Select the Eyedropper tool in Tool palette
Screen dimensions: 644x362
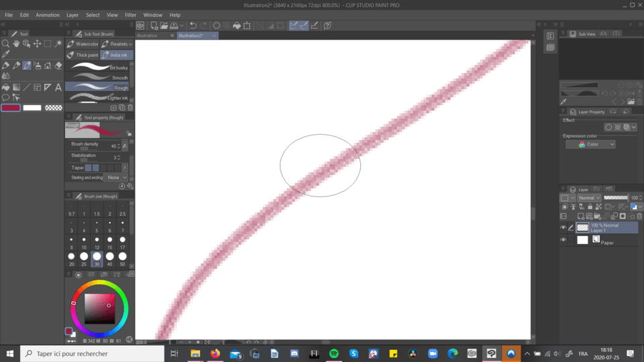[x=6, y=54]
